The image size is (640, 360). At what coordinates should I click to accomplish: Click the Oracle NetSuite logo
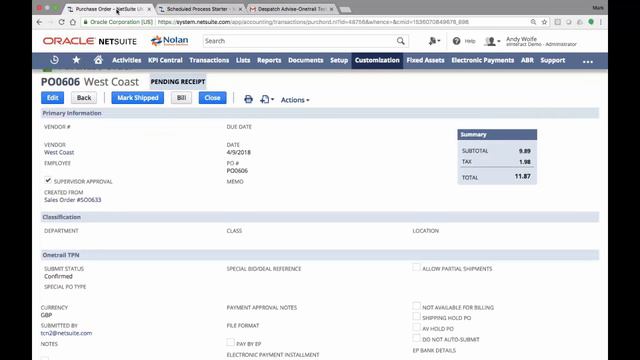point(90,41)
